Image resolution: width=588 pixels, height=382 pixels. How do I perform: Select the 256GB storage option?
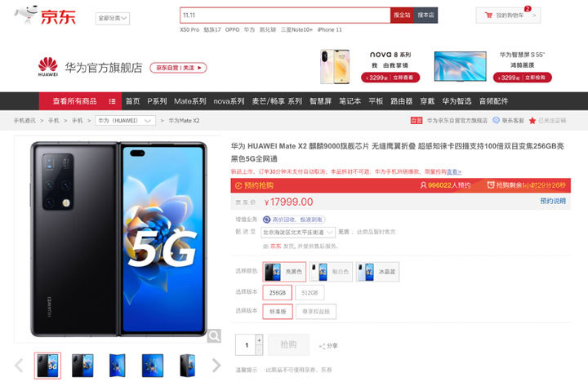278,293
